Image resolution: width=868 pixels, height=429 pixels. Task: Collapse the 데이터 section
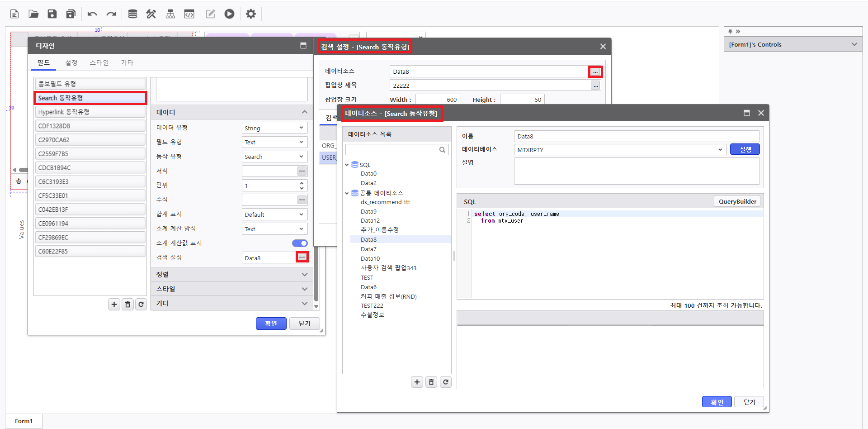(x=304, y=112)
